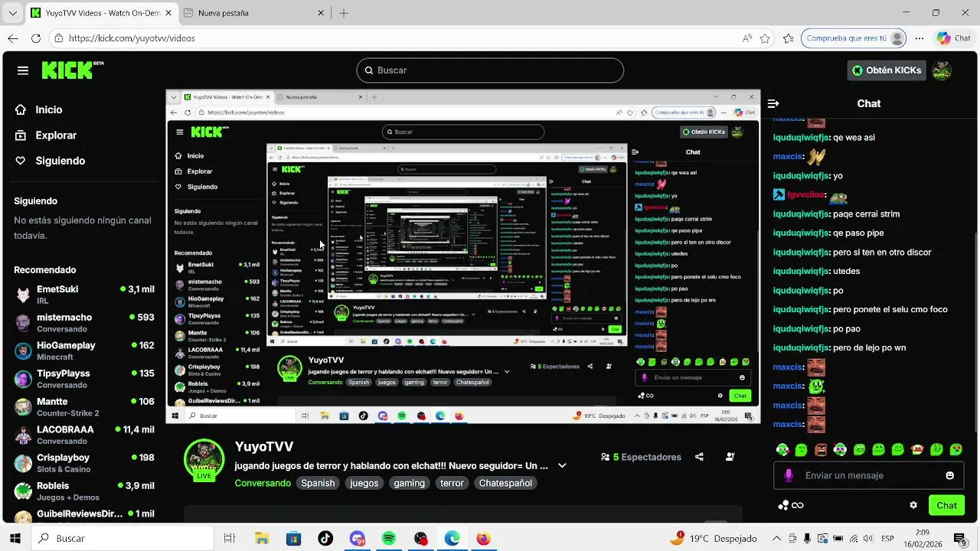Close the Nueva pestaña tab
Image resolution: width=980 pixels, height=551 pixels.
click(x=321, y=13)
